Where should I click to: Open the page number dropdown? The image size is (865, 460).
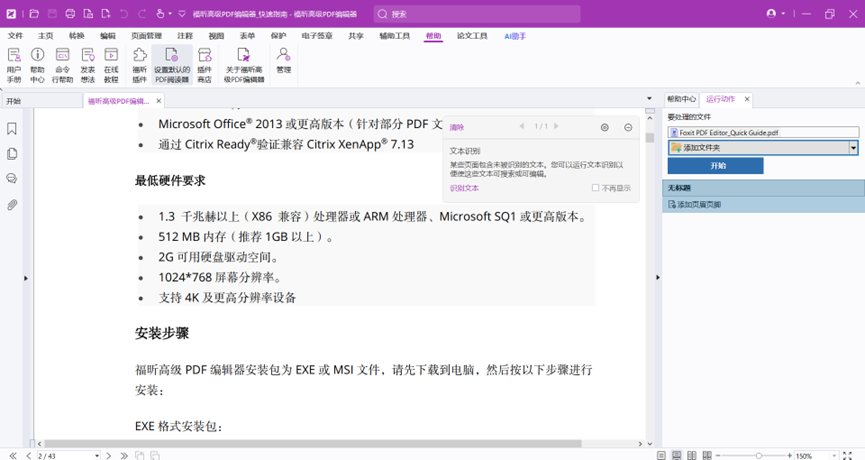click(97, 456)
